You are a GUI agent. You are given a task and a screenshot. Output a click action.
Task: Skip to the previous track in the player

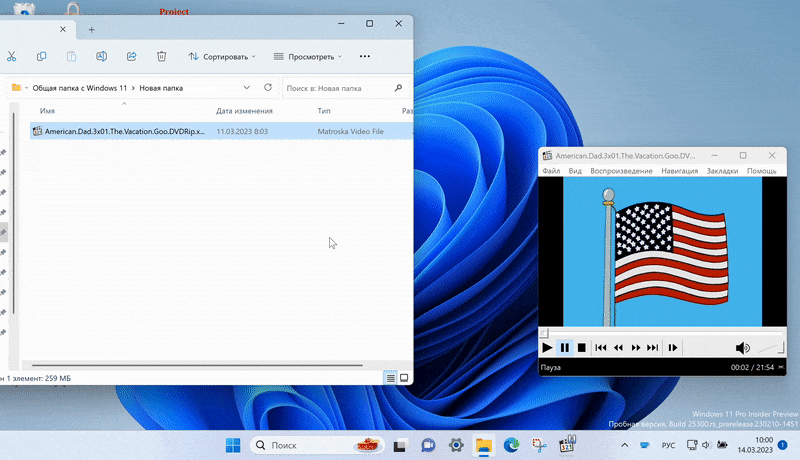(x=601, y=348)
